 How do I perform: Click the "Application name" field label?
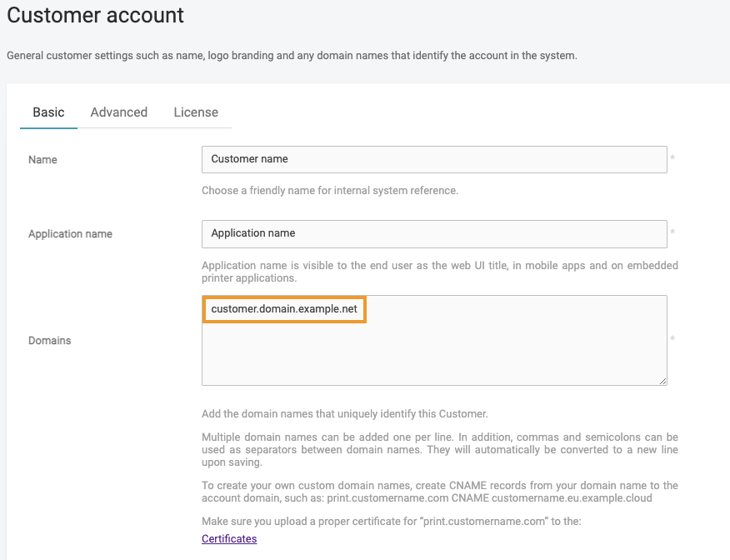70,234
